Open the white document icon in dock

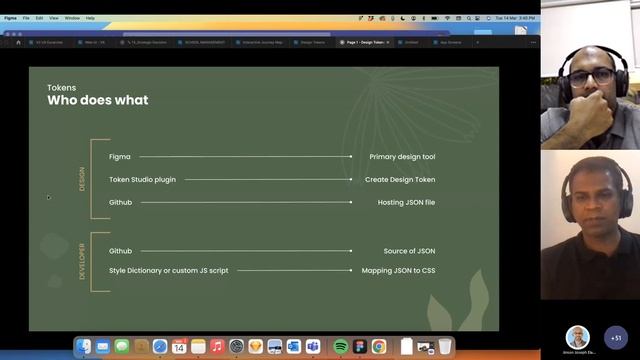point(407,347)
